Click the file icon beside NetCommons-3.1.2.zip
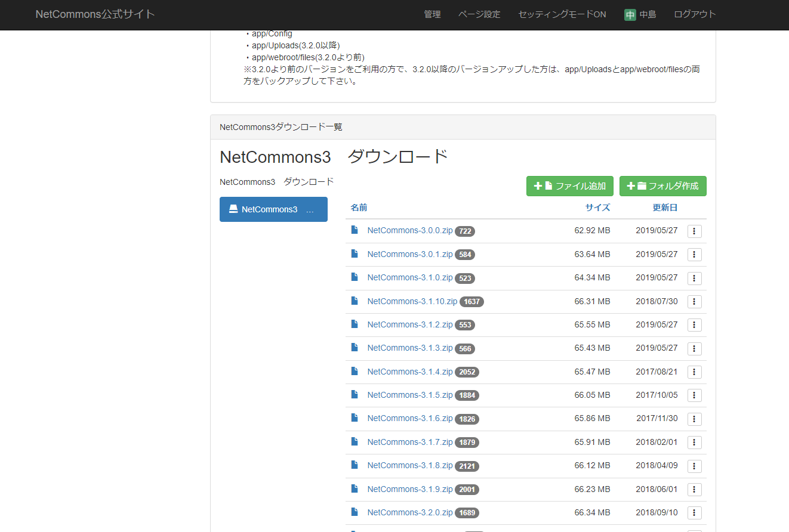 [x=355, y=324]
